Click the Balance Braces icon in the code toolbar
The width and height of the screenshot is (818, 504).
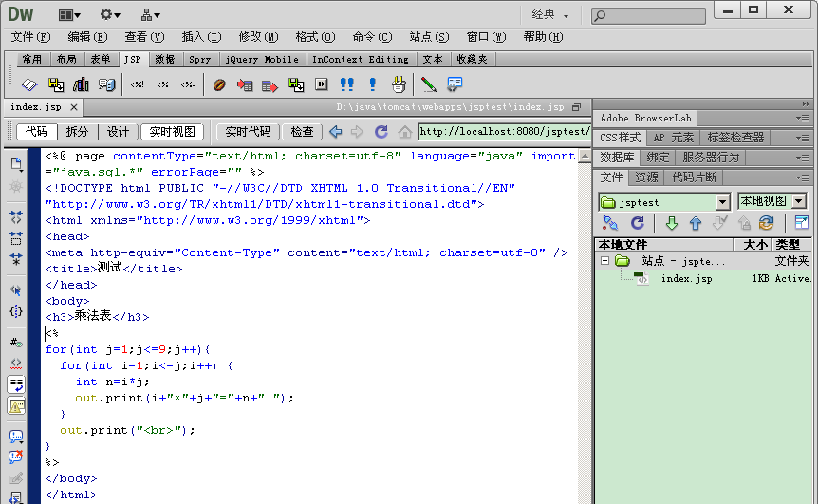16,311
